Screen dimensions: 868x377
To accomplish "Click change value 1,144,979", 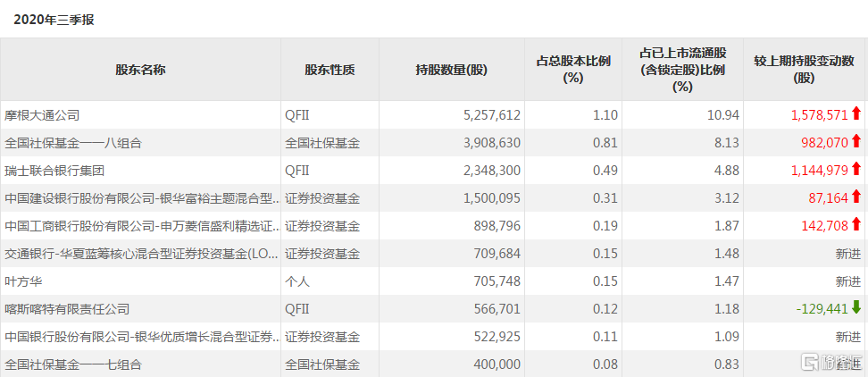I will (819, 171).
